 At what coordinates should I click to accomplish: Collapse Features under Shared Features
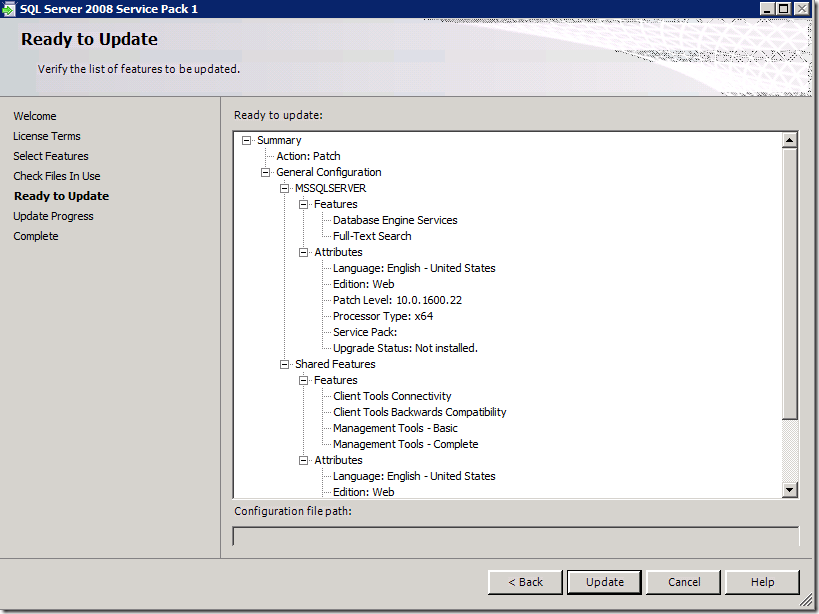click(x=303, y=381)
